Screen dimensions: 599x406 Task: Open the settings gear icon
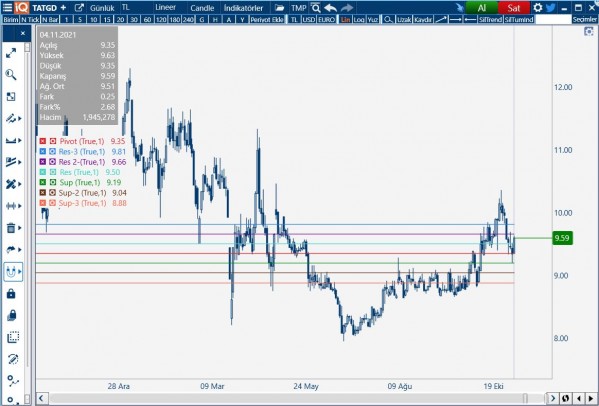tap(537, 7)
